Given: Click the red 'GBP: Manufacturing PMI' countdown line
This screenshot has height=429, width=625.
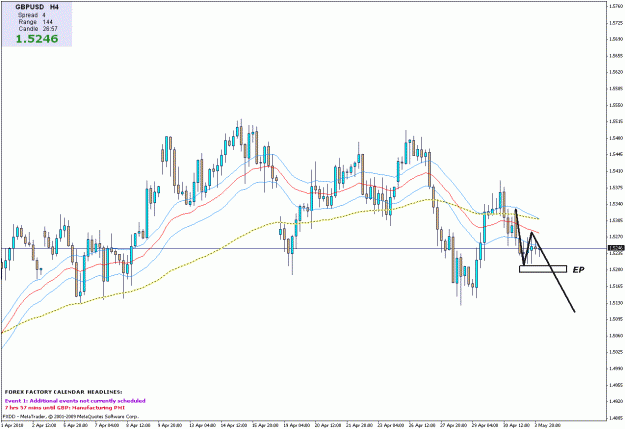Looking at the screenshot, I should 65,408.
